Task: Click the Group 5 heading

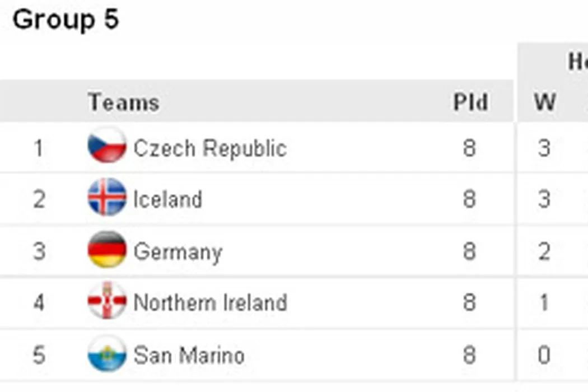Action: click(66, 20)
